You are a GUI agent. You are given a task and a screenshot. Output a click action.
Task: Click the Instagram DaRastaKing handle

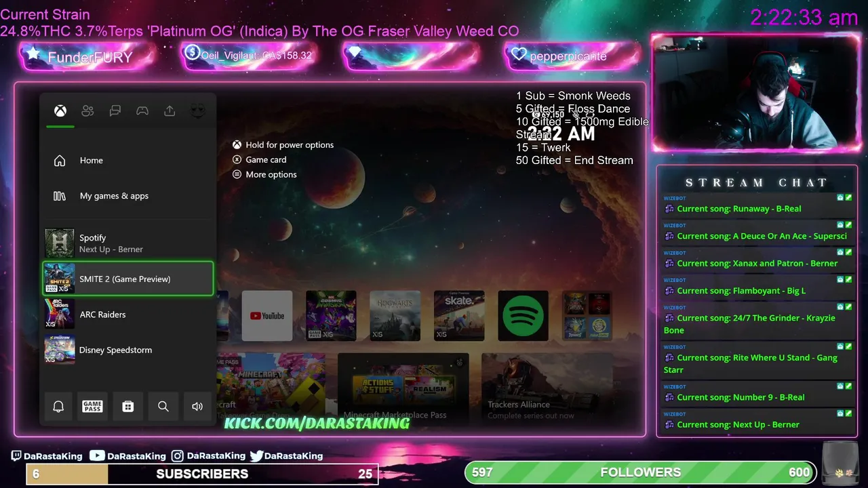(x=208, y=456)
